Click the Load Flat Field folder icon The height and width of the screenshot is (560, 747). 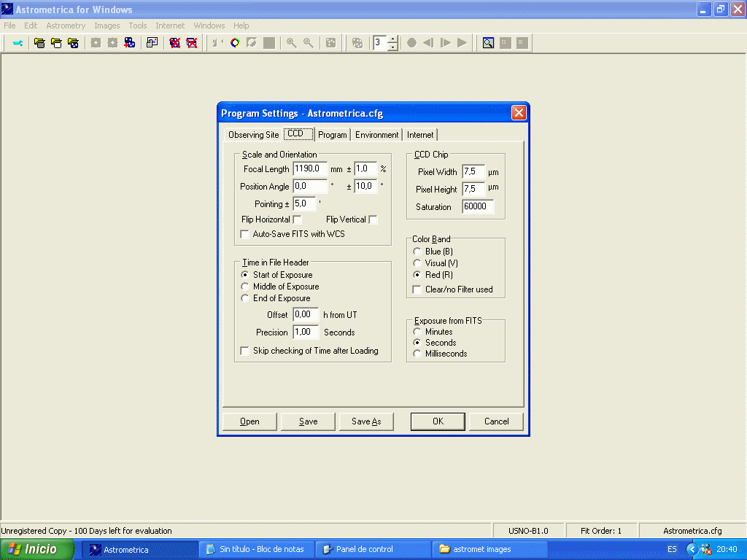pos(73,43)
